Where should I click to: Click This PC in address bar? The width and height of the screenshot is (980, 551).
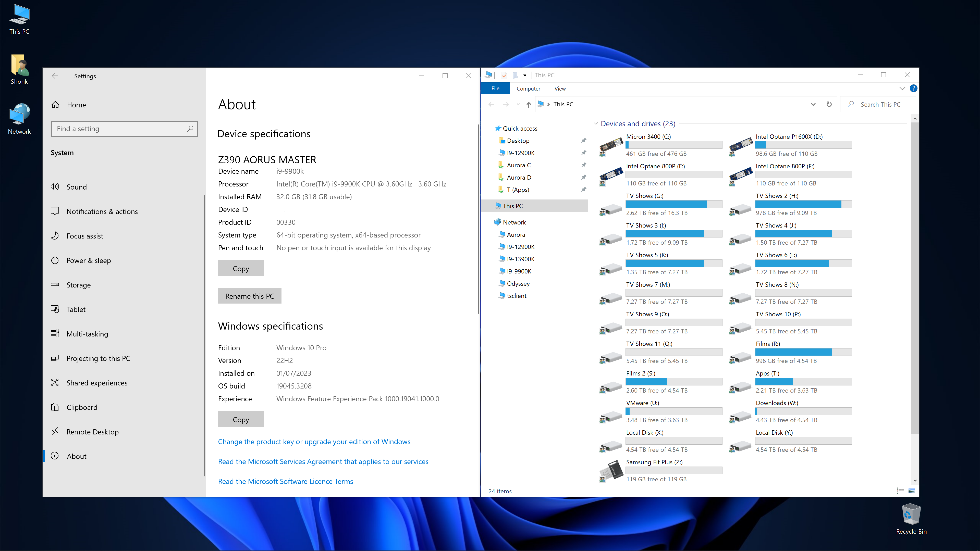pyautogui.click(x=563, y=104)
